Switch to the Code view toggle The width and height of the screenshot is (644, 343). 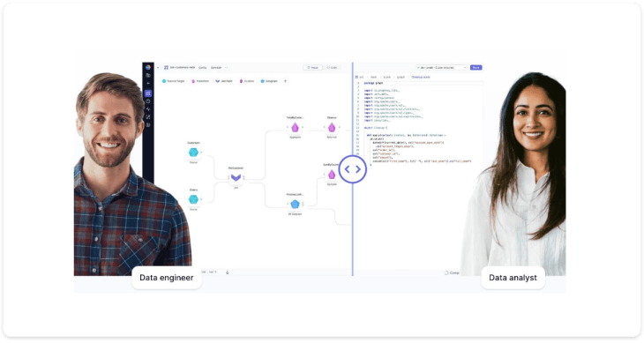(332, 68)
